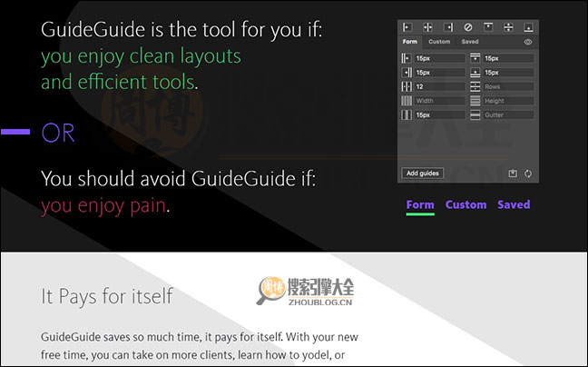Select the purple Form link below the panel
Screen dimensions: 588x367
pos(420,205)
